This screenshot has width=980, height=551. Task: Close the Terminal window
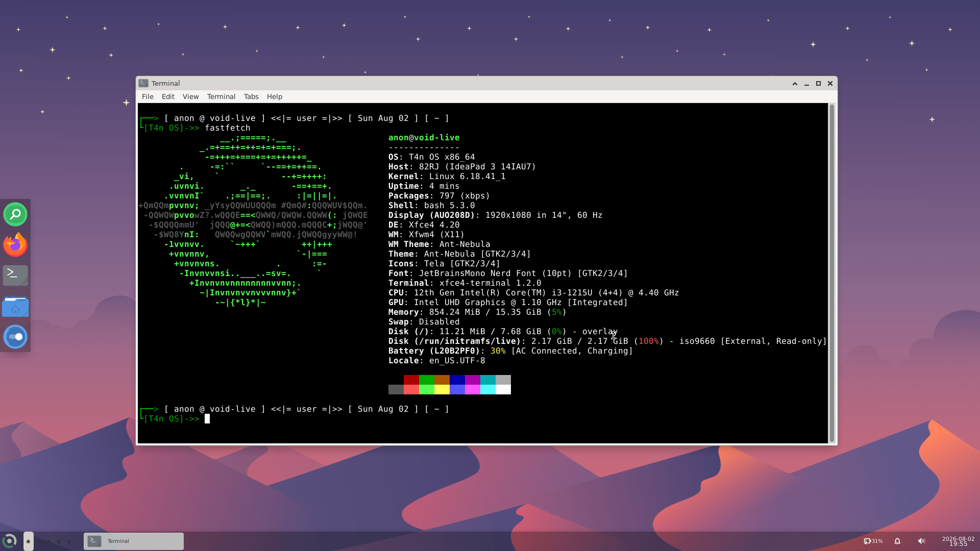[830, 84]
